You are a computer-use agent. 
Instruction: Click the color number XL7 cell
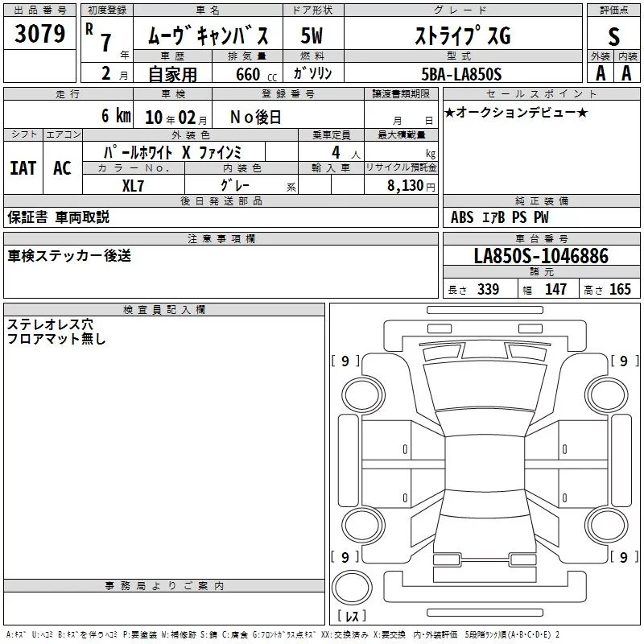tap(133, 185)
